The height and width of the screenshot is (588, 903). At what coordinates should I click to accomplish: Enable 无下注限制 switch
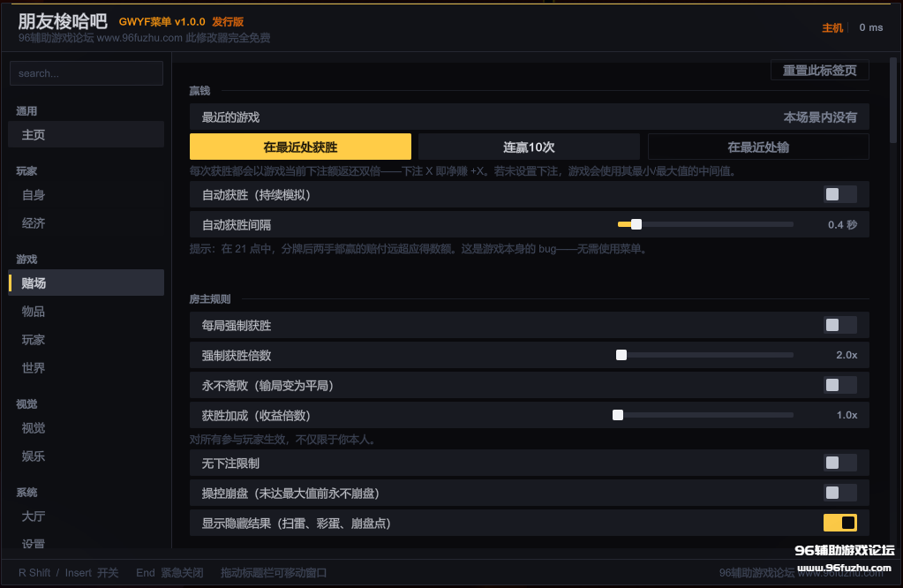(x=839, y=463)
